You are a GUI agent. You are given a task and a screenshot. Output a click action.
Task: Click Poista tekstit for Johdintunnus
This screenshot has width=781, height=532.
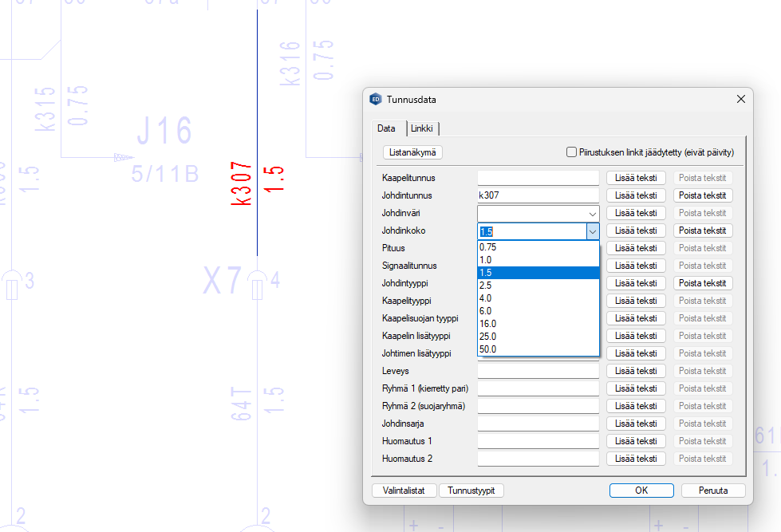702,195
